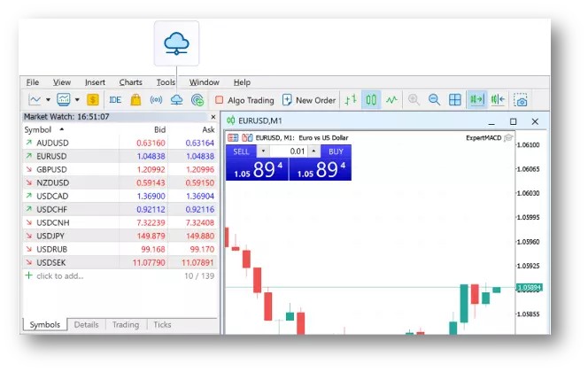
Task: Open the View menu
Action: 61,82
